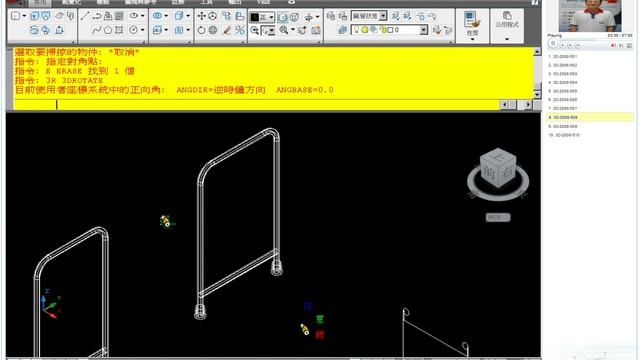Click the Extrude solid tool icon
Viewport: 640px width, 360px height.
35,16
